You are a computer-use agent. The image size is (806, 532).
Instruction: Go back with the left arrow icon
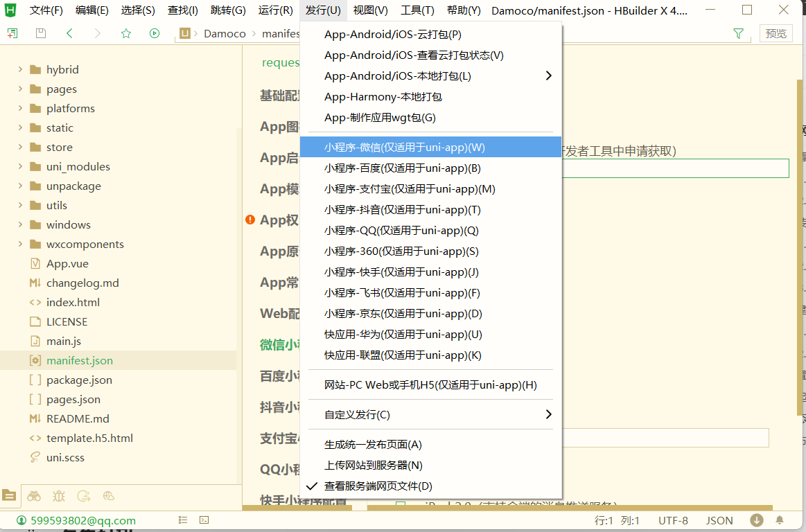[69, 33]
